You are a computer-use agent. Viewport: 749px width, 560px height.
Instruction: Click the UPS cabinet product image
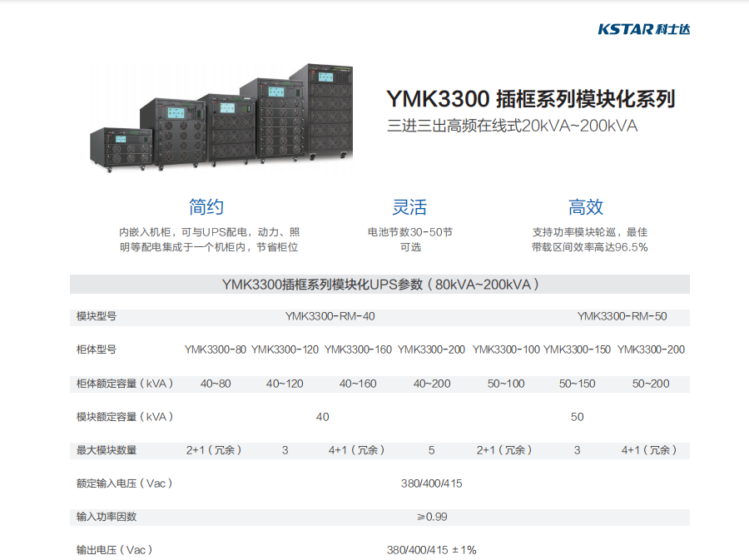click(221, 118)
